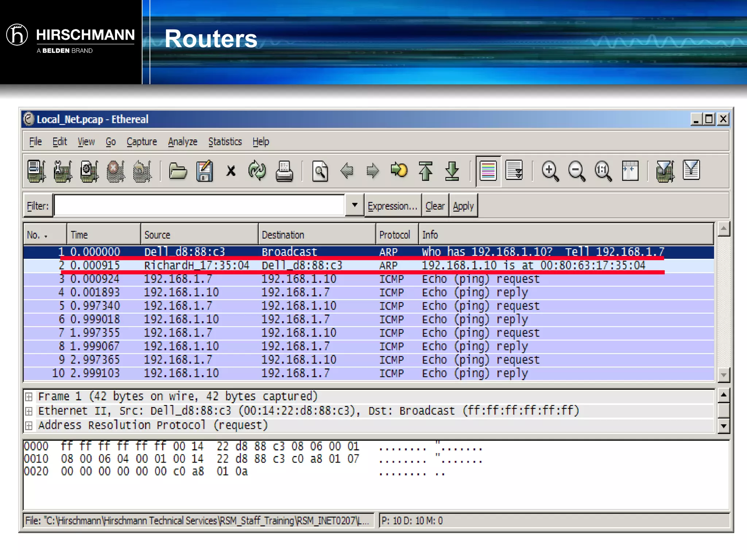Click packet details scrollbar down arrow
Screen dimensions: 747x560
pyautogui.click(x=724, y=426)
